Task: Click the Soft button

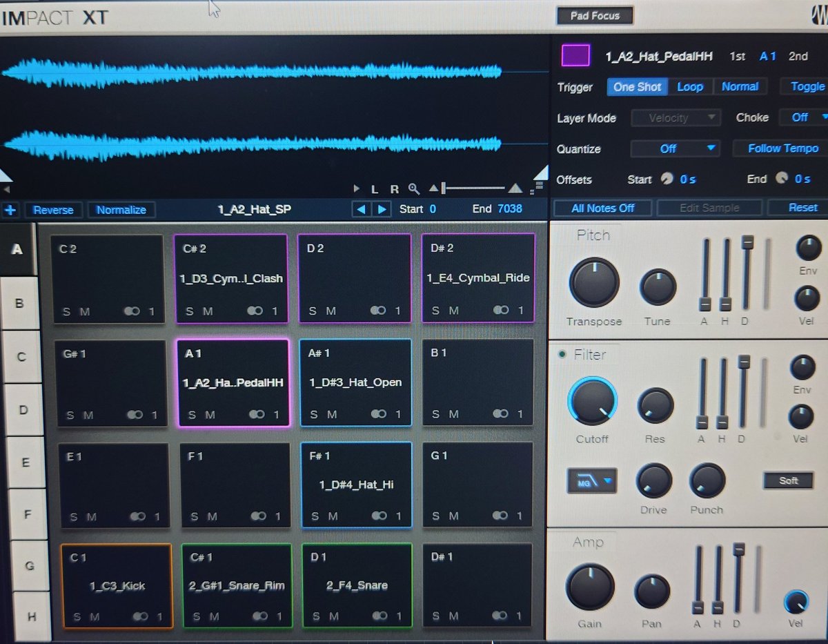Action: (x=788, y=481)
